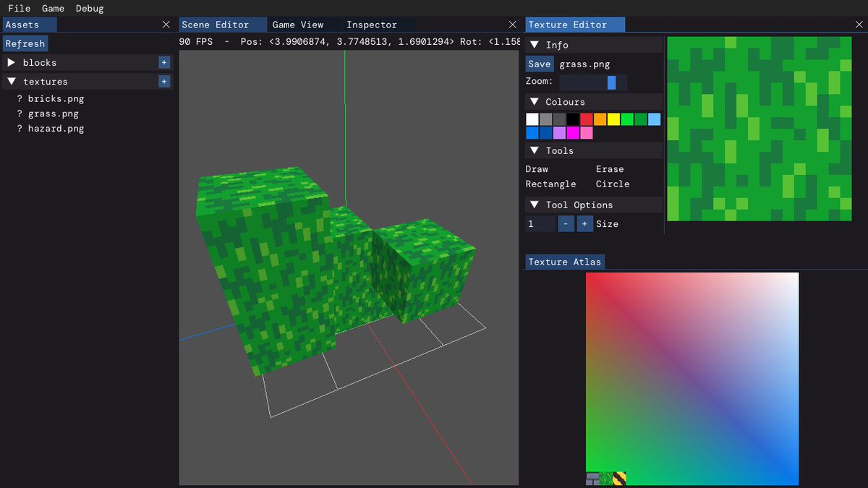This screenshot has width=868, height=488.
Task: Pick the dark gray colour swatch
Action: pyautogui.click(x=559, y=119)
